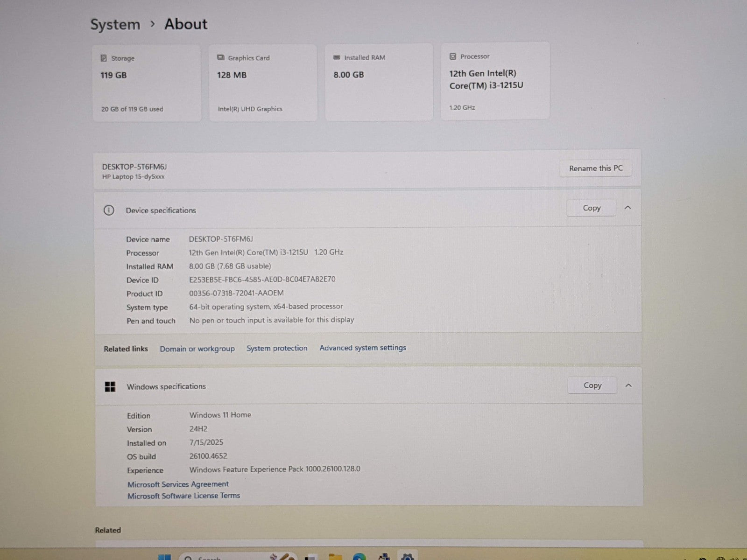Viewport: 747px width, 560px height.
Task: Copy the Windows specifications
Action: [592, 385]
